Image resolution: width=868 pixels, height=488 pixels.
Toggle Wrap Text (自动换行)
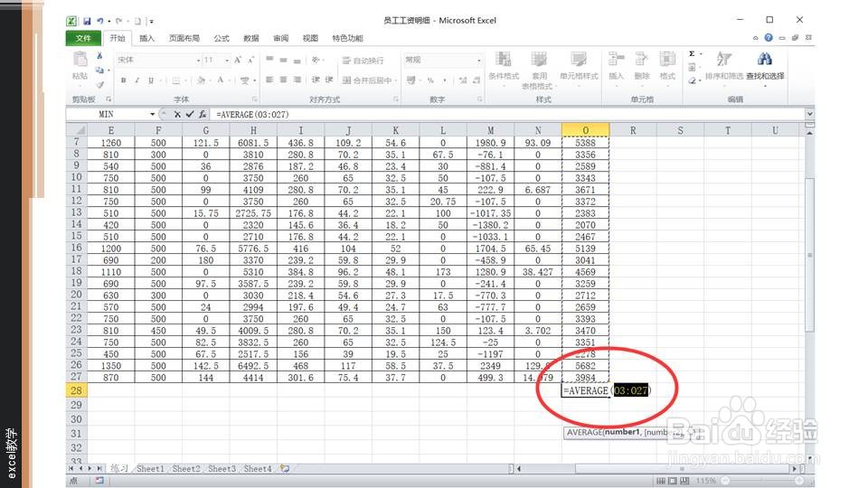pyautogui.click(x=363, y=61)
